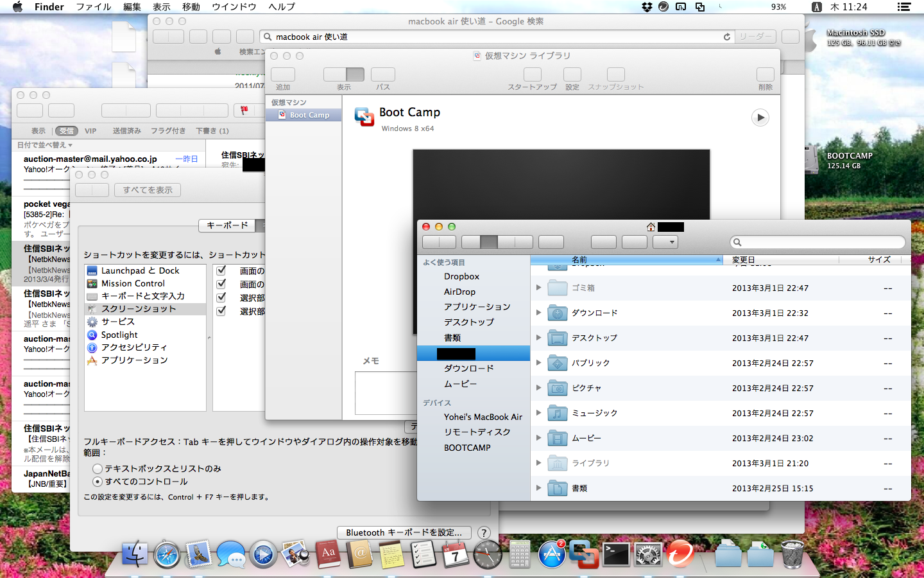The image size is (924, 578).
Task: Uncheck the first screenshot shortcut checkbox
Action: (221, 270)
